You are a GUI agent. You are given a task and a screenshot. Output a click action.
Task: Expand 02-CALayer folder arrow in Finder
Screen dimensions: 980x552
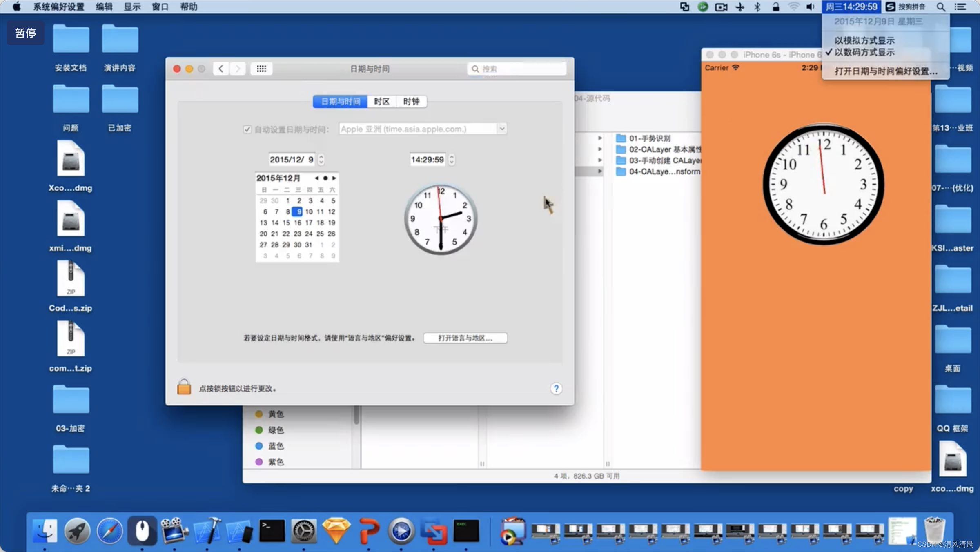[600, 149]
